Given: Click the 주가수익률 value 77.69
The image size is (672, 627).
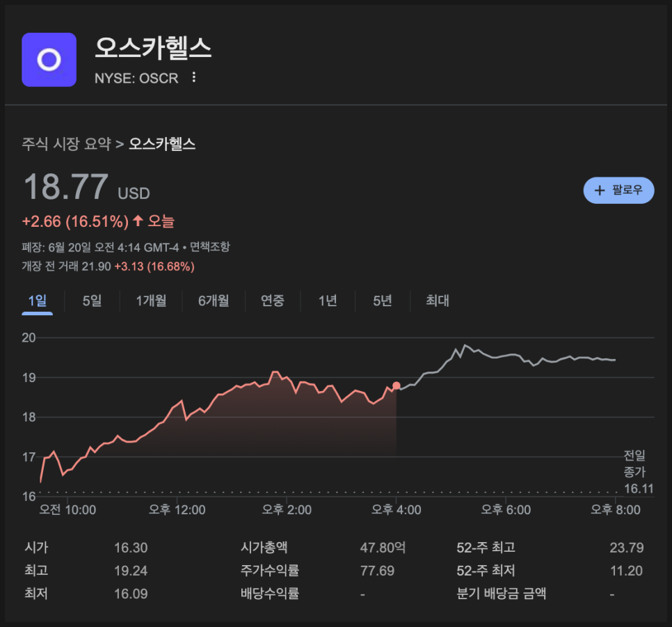Looking at the screenshot, I should [x=377, y=571].
